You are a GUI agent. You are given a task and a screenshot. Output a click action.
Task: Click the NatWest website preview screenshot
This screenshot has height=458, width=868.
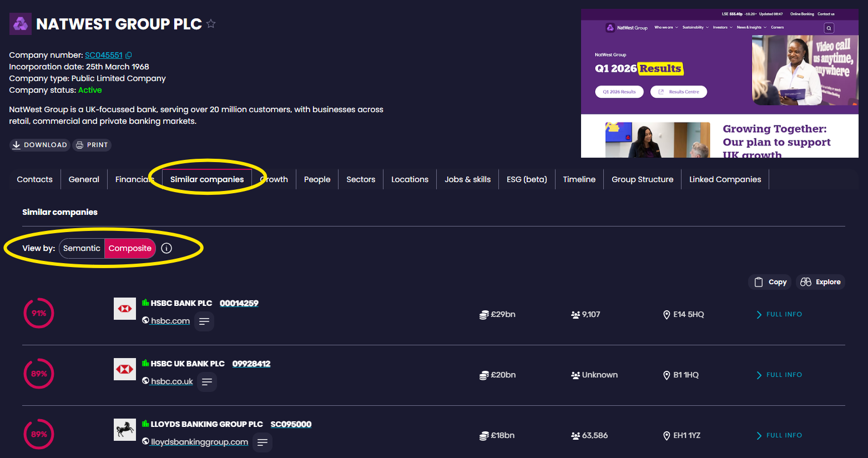coord(720,83)
